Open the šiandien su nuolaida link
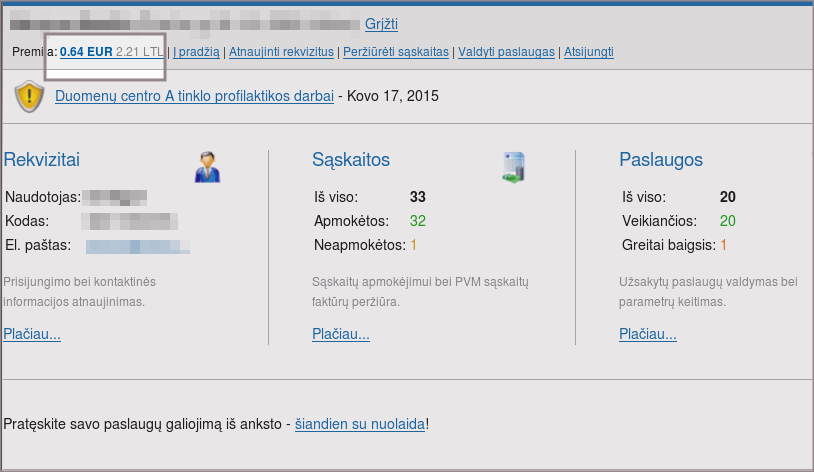This screenshot has width=814, height=472. (x=360, y=424)
